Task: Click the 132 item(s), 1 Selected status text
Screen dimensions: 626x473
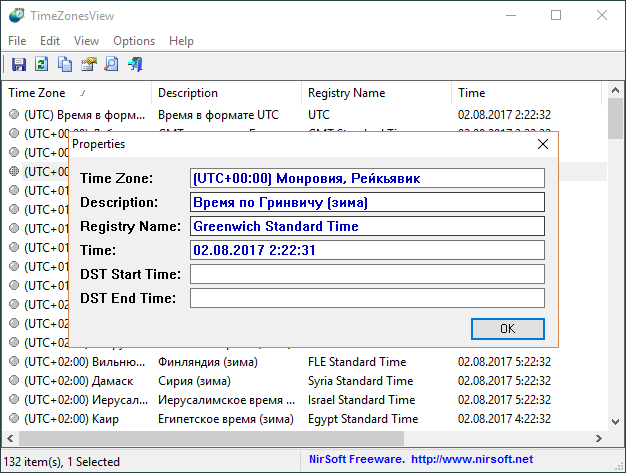Action: point(61,461)
